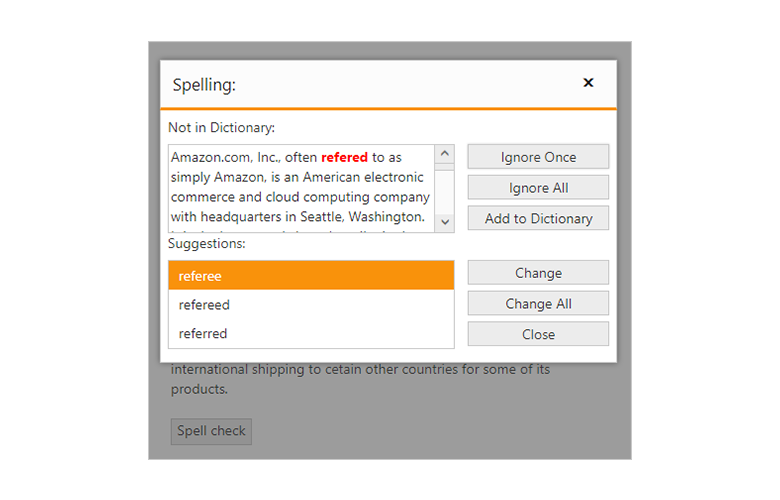Click the scrollbar track of the Not in Dictionary box
The height and width of the screenshot is (500, 780).
click(445, 190)
